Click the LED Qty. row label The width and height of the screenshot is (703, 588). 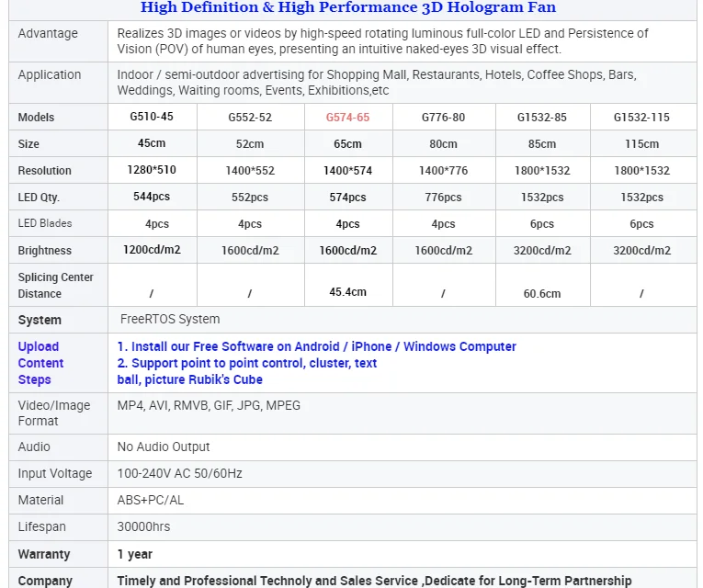(x=39, y=198)
